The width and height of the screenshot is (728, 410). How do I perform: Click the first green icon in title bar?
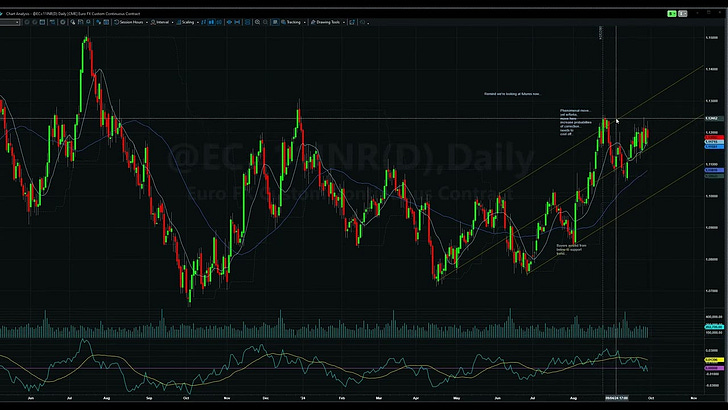click(671, 14)
